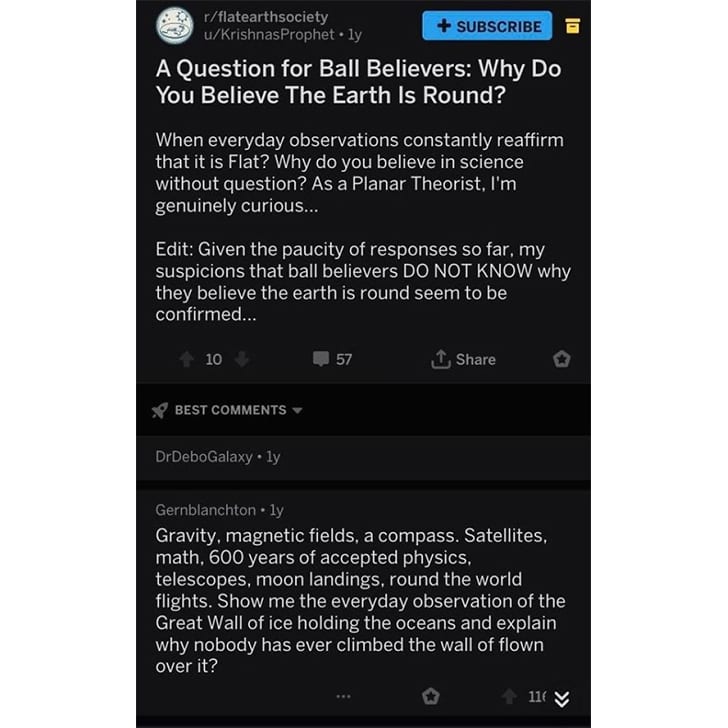Downvote the Ball Believers post
This screenshot has width=728, height=728.
tap(241, 359)
